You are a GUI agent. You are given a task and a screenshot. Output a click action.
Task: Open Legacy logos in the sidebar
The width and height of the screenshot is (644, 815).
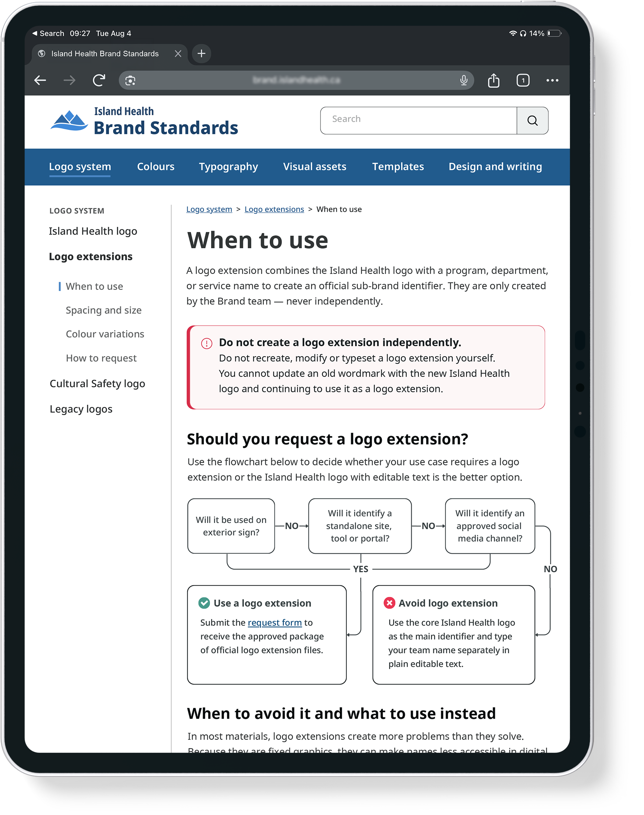tap(81, 409)
